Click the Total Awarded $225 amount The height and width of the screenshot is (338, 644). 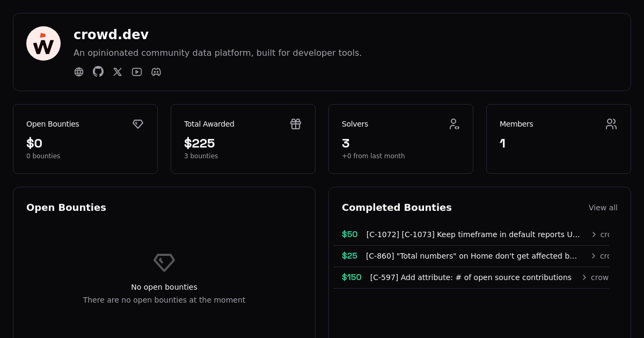(200, 143)
